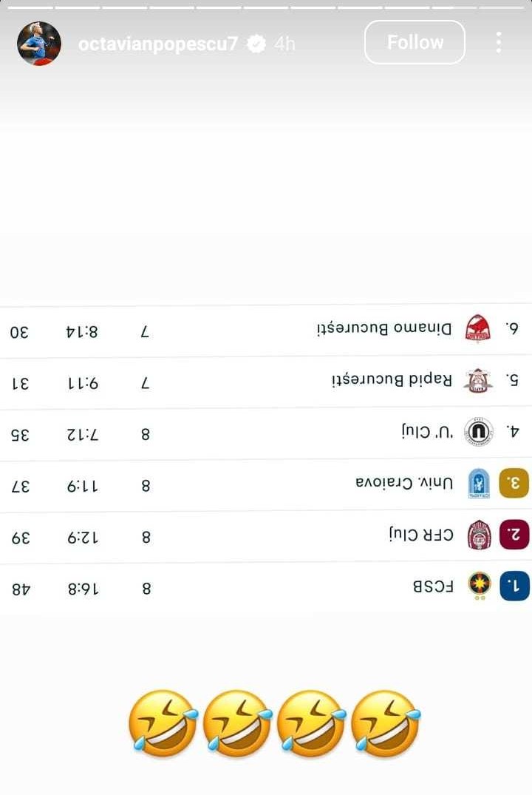Tap the Rapid București club crest
Screen dimensions: 532x795
point(478,380)
